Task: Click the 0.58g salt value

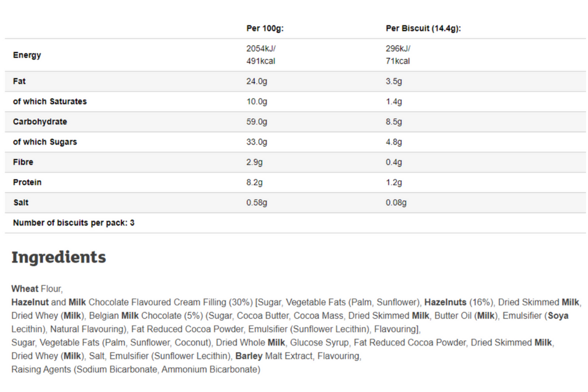Action: (x=257, y=203)
